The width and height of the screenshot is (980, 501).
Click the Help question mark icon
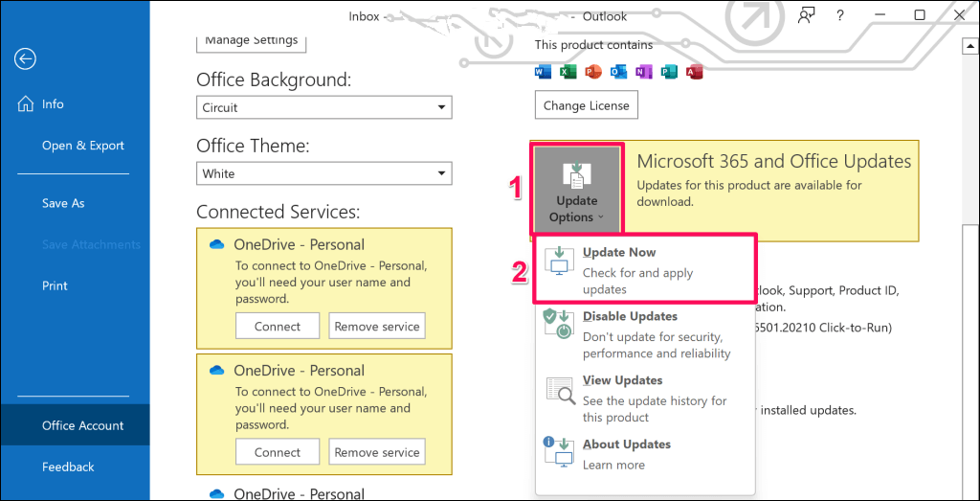point(839,15)
